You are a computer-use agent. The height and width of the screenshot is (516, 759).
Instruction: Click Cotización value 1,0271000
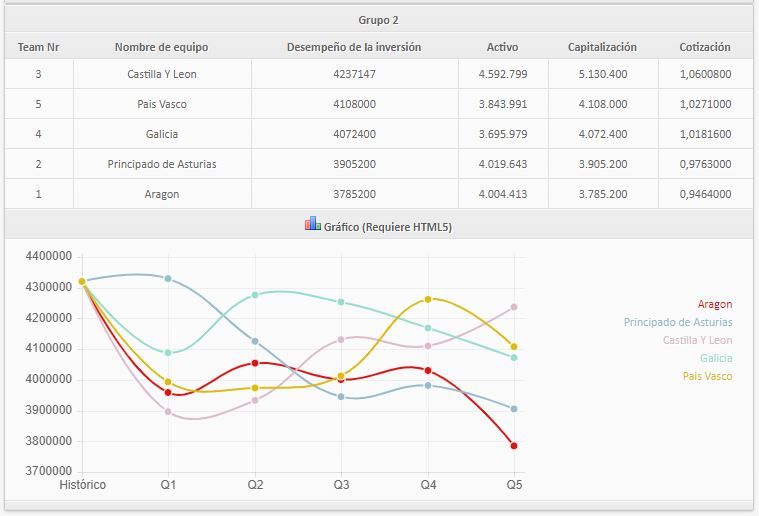(x=706, y=104)
